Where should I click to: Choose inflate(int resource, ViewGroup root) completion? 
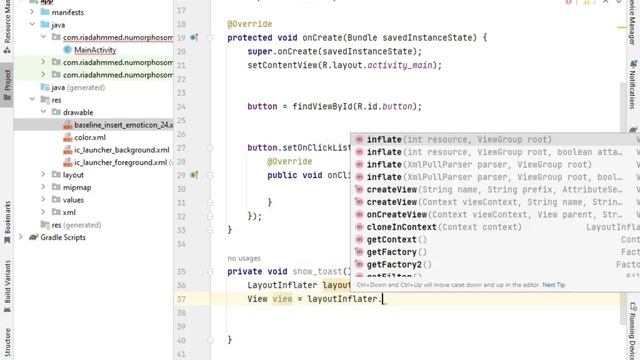coord(495,140)
